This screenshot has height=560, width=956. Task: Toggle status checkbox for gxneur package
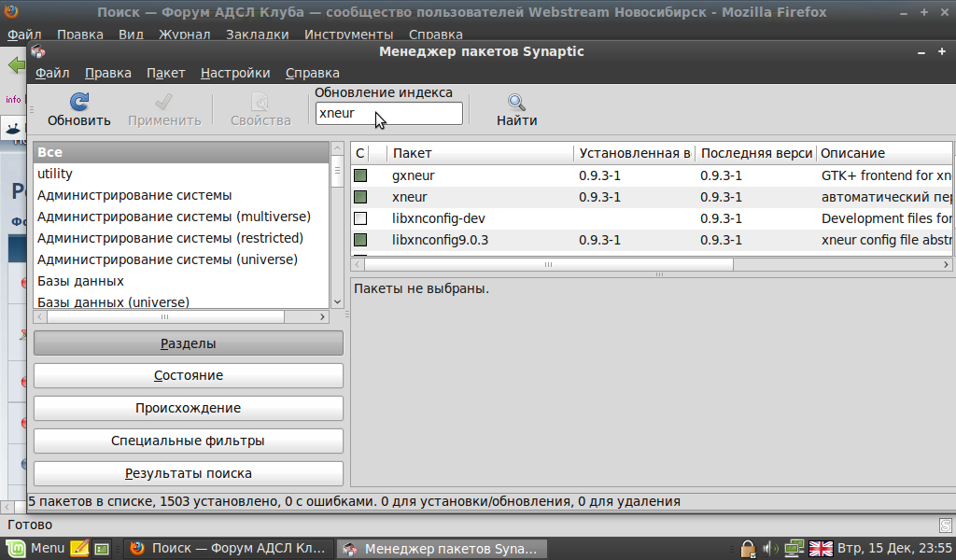pyautogui.click(x=360, y=175)
